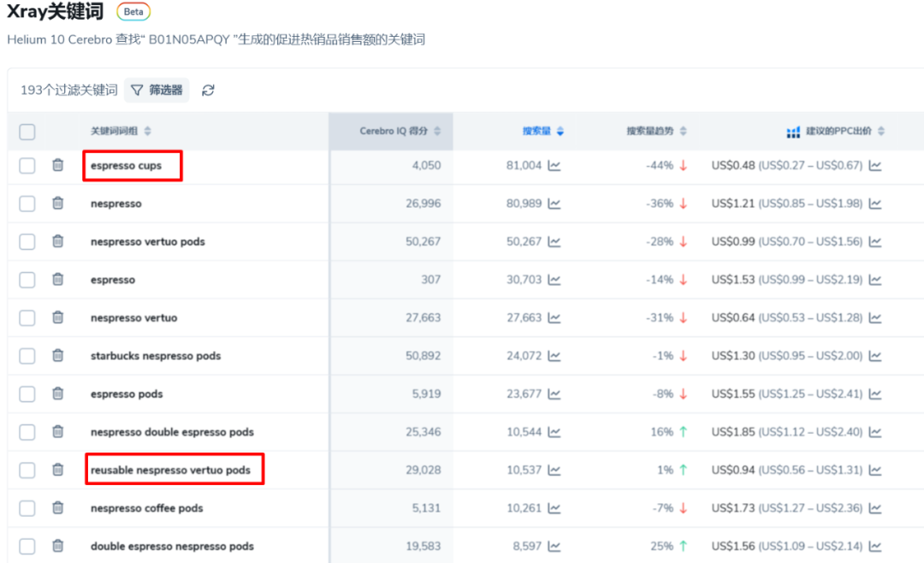Screen dimensions: 924x563
Task: Click the 25% trend value
Action: 661,546
